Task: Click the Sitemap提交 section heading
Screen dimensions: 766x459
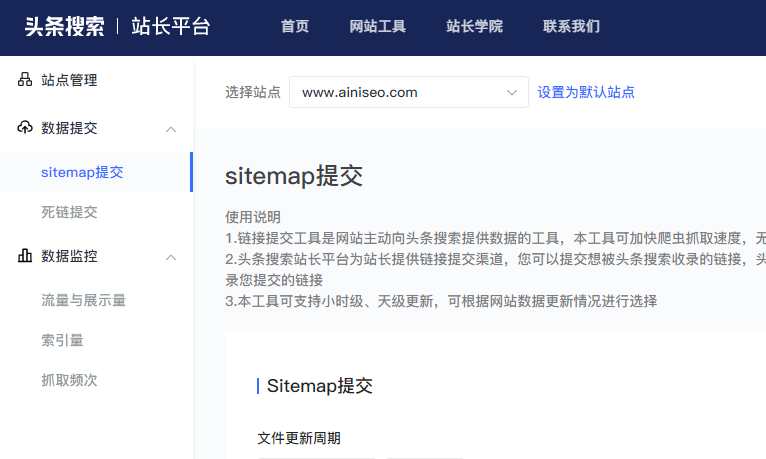Action: click(x=319, y=386)
